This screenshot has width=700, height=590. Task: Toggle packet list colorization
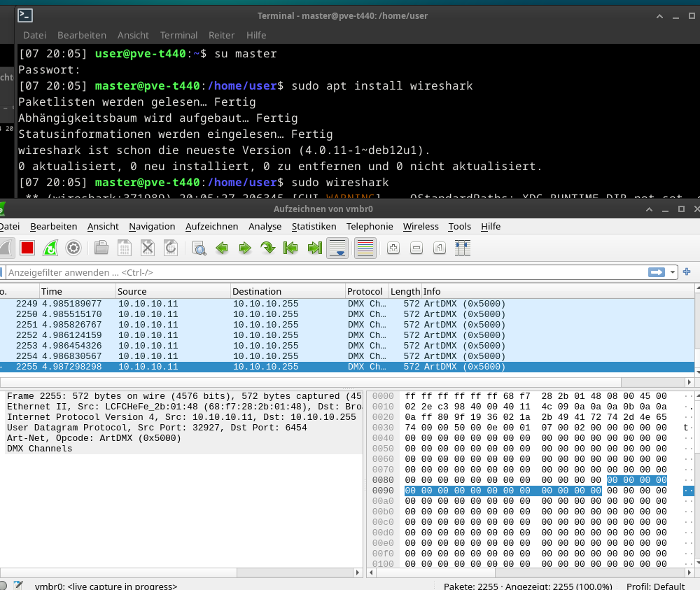pyautogui.click(x=365, y=248)
